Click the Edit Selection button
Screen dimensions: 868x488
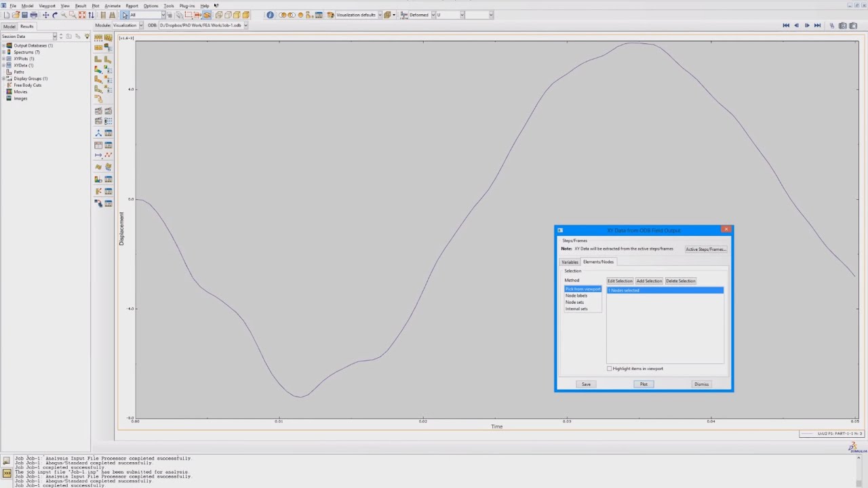point(620,281)
